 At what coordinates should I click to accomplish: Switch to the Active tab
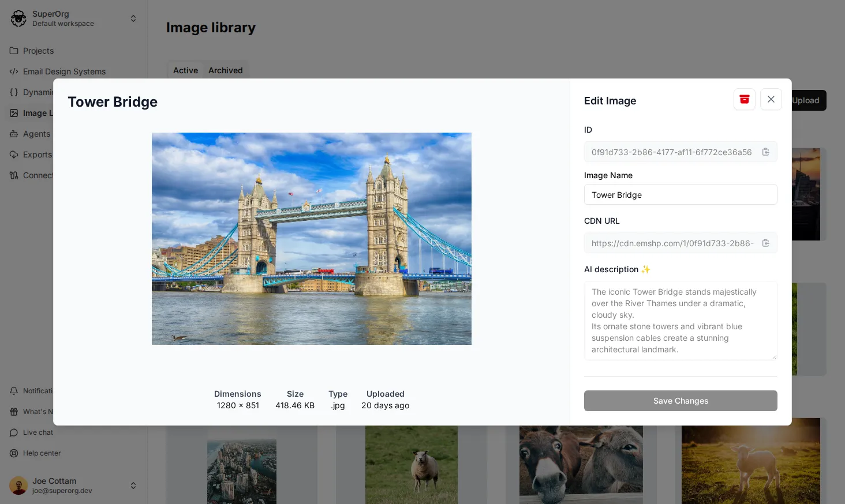pos(185,70)
